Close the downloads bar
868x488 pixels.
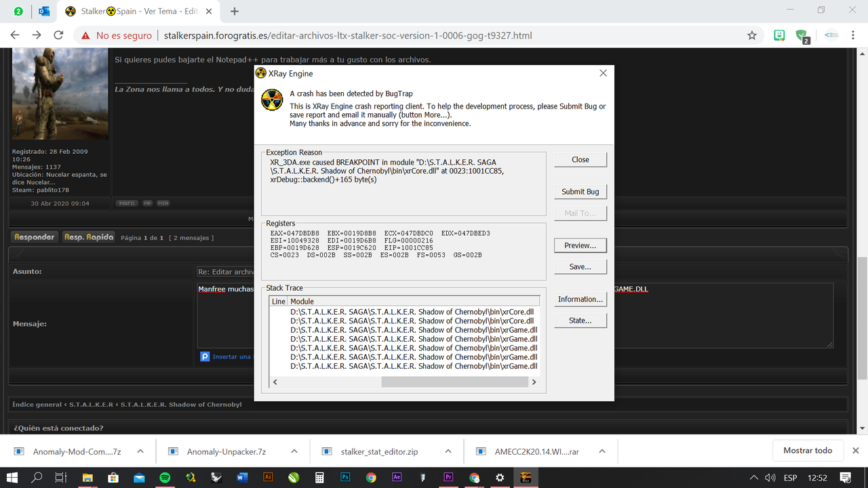[856, 451]
